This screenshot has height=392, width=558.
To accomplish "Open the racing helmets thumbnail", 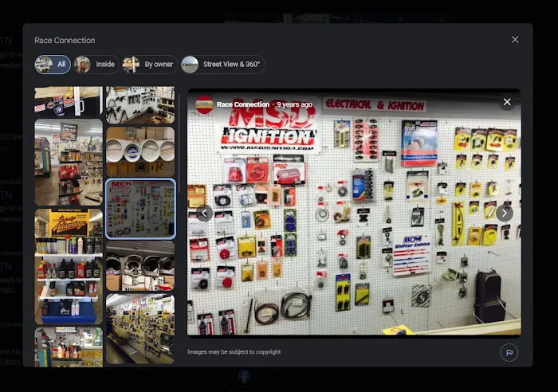I will pyautogui.click(x=140, y=266).
